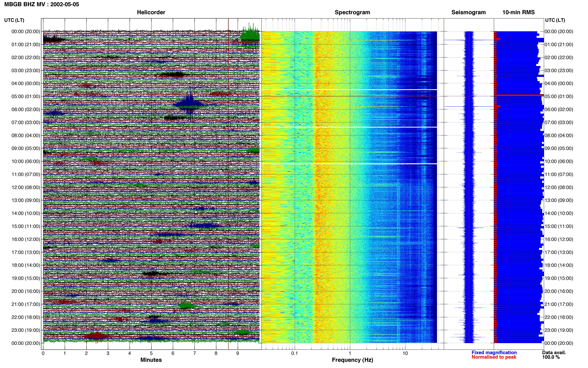
Task: Click minute tick label 7 on the helicorder axis
Action: (195, 353)
